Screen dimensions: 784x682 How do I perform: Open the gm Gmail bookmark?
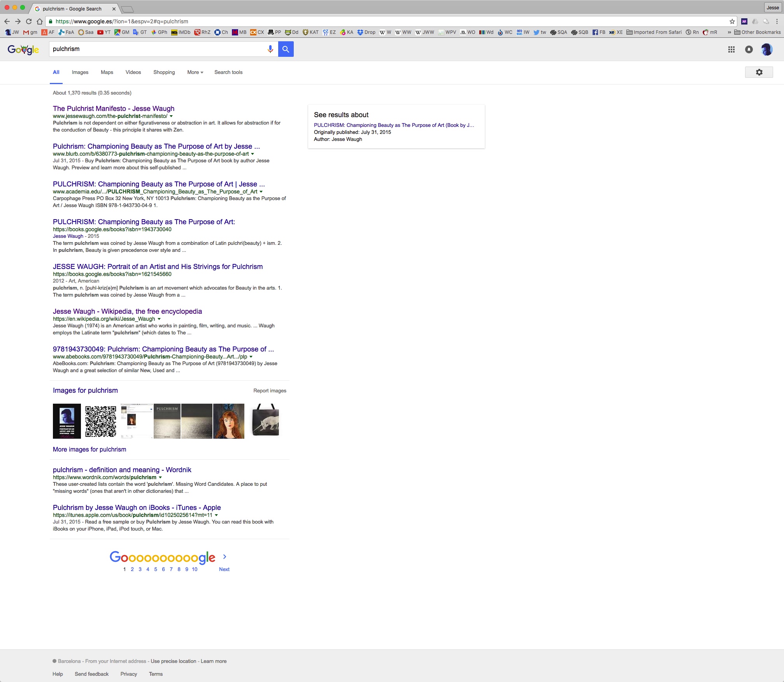(30, 32)
